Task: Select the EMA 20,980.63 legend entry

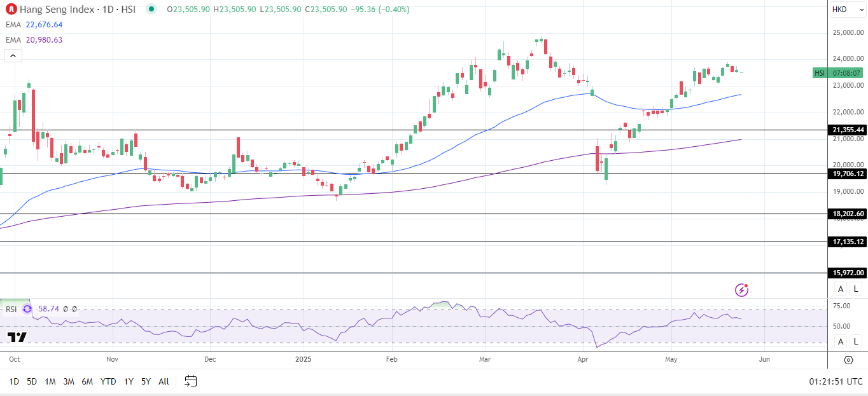Action: pyautogui.click(x=34, y=40)
